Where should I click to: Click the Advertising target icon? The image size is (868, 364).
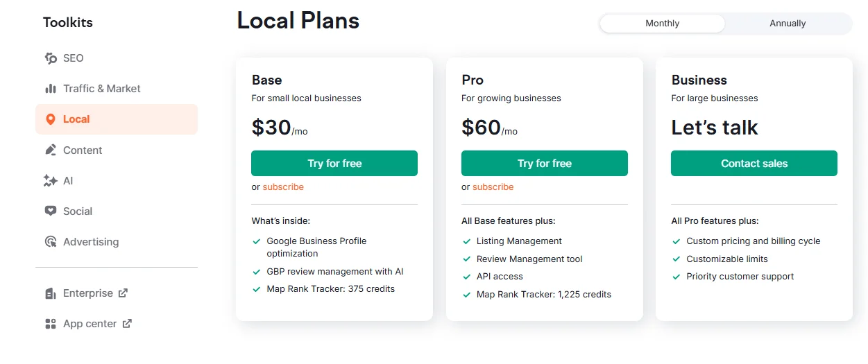pyautogui.click(x=51, y=242)
